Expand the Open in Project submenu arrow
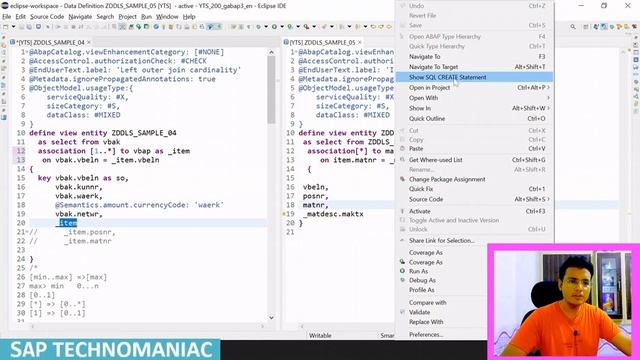This screenshot has width=640, height=360. point(548,88)
